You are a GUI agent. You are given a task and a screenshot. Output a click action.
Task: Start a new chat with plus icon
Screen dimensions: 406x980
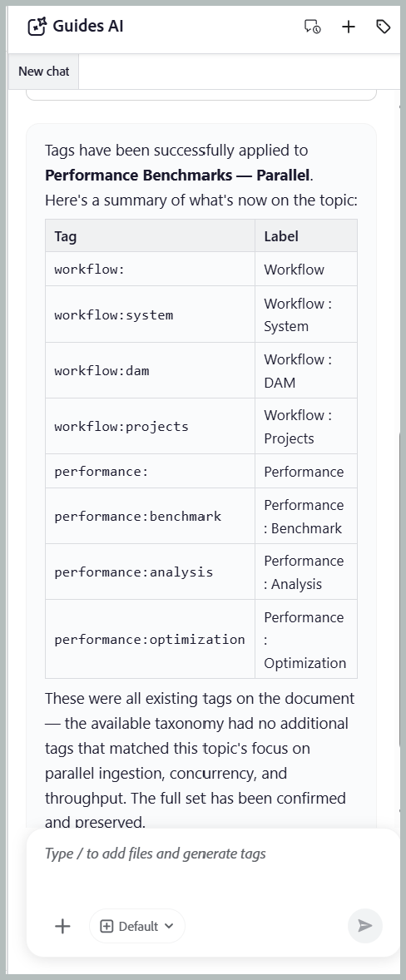pos(349,27)
